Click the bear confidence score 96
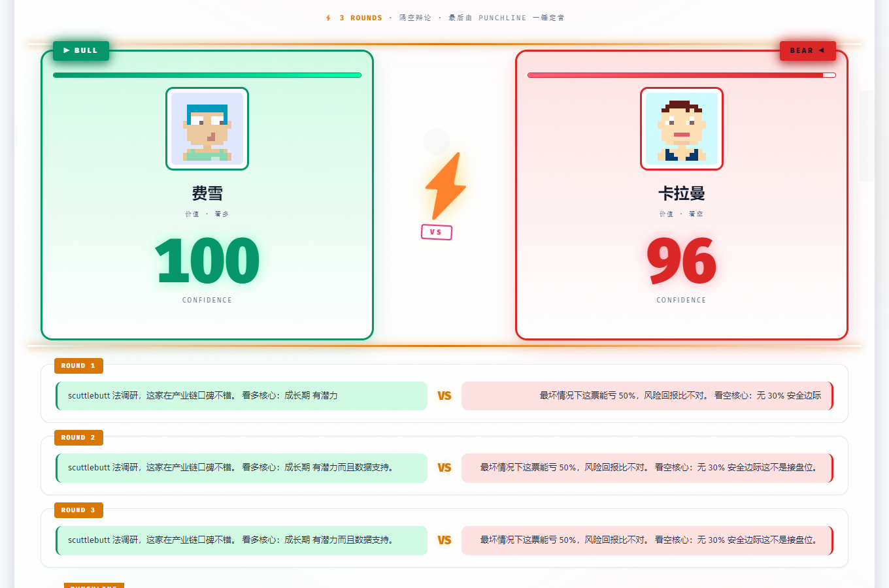Screen dimensions: 889x588 point(682,261)
